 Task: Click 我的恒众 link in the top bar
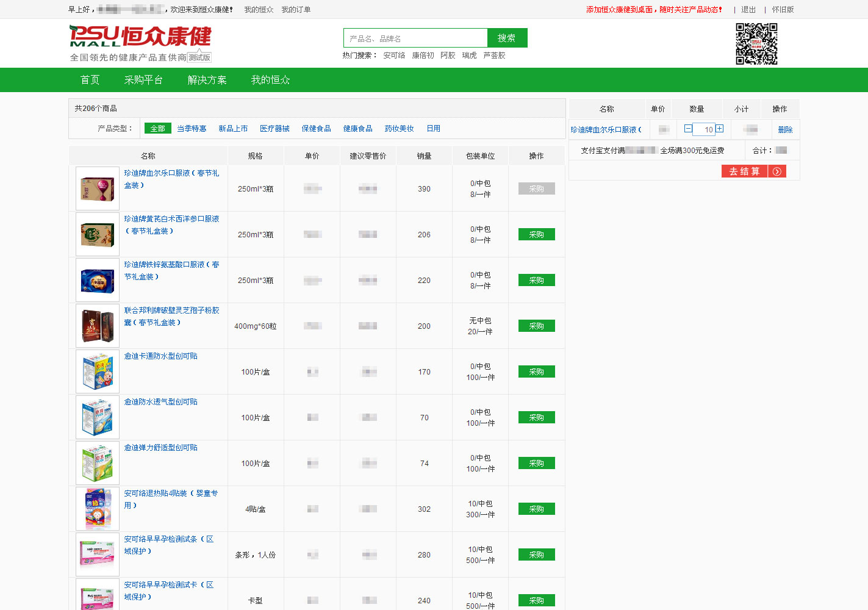tap(259, 10)
